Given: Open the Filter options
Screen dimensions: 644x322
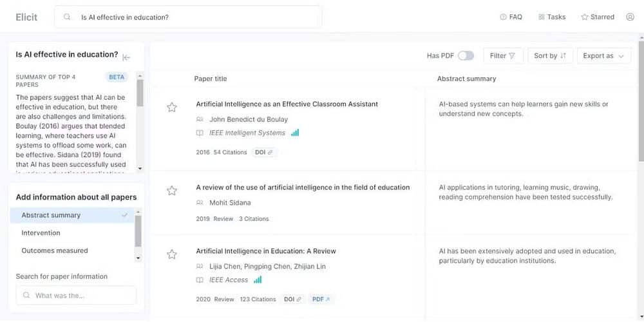Looking at the screenshot, I should 502,56.
